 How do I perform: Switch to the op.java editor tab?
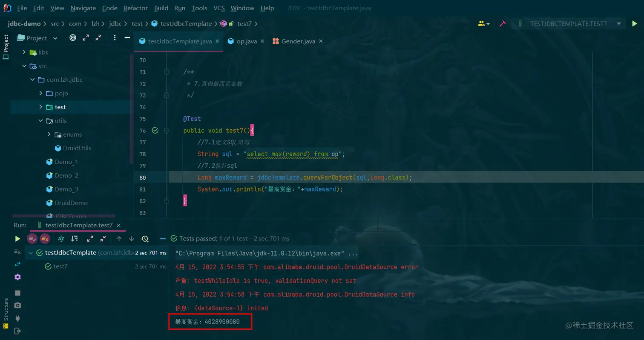[x=247, y=41]
